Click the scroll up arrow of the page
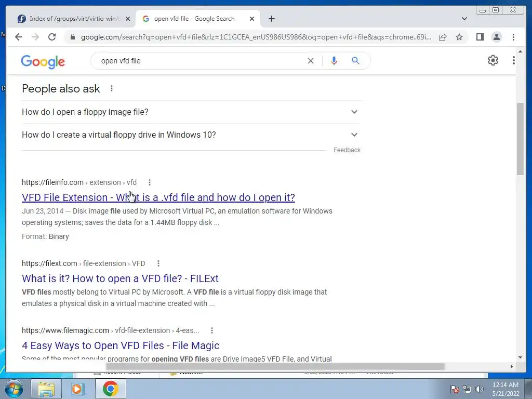Viewport: 532px width, 399px height. pyautogui.click(x=521, y=51)
